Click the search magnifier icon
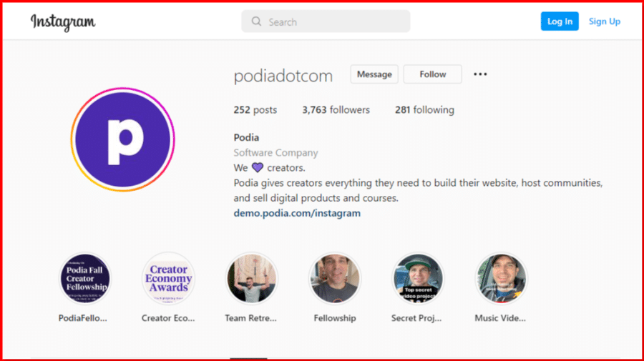 point(256,21)
